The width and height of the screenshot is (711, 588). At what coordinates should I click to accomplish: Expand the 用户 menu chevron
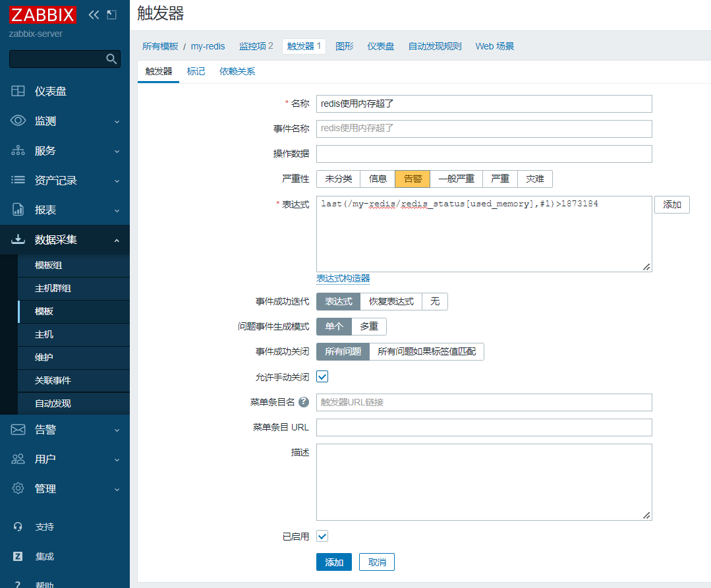click(117, 459)
